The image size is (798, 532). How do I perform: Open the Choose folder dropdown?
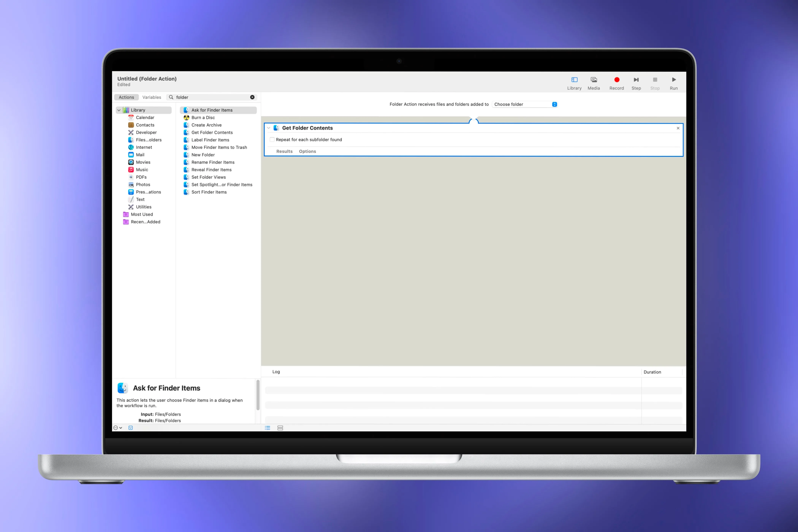coord(525,104)
